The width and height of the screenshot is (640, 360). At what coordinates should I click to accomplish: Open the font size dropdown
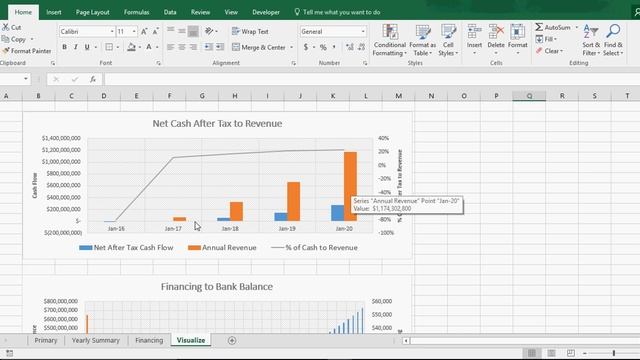(x=134, y=31)
